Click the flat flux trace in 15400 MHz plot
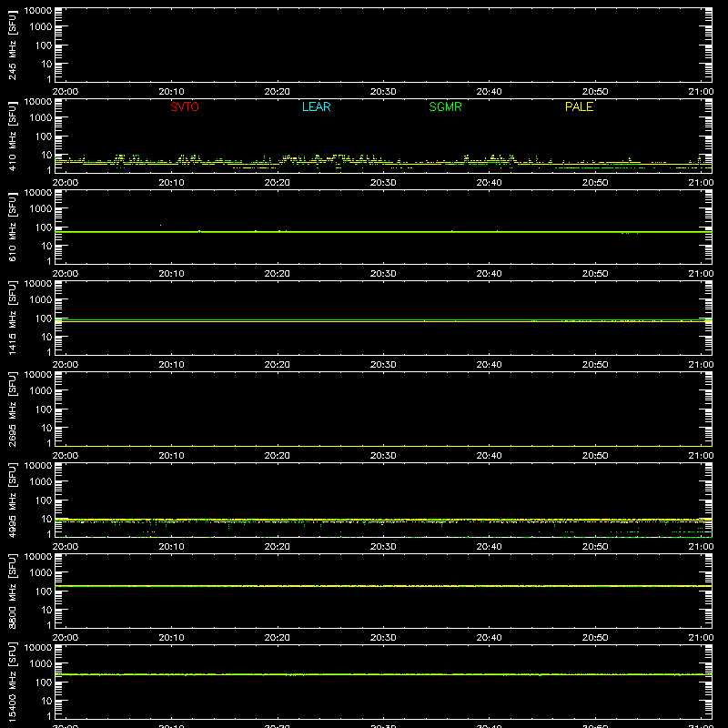 [x=383, y=674]
